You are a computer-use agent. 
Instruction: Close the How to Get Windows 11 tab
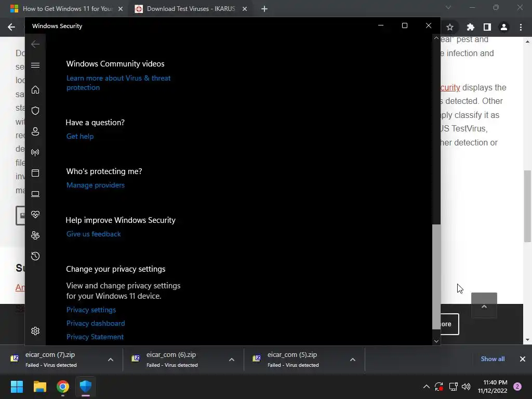[x=121, y=9]
